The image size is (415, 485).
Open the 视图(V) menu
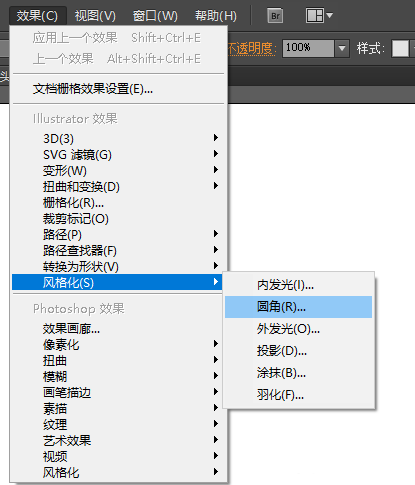95,15
